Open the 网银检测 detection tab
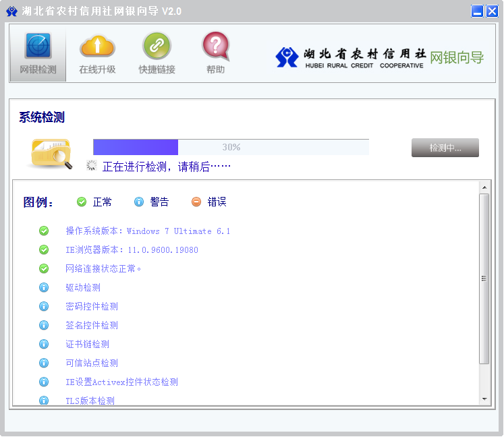 38,54
